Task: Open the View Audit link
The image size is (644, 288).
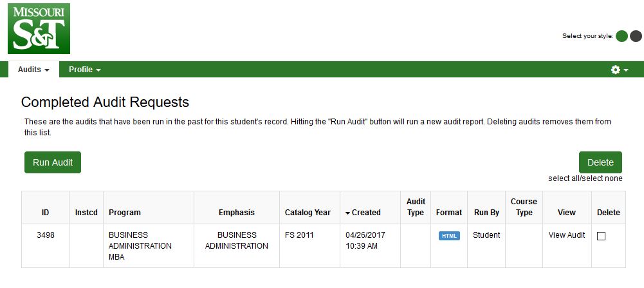Action: click(x=567, y=235)
